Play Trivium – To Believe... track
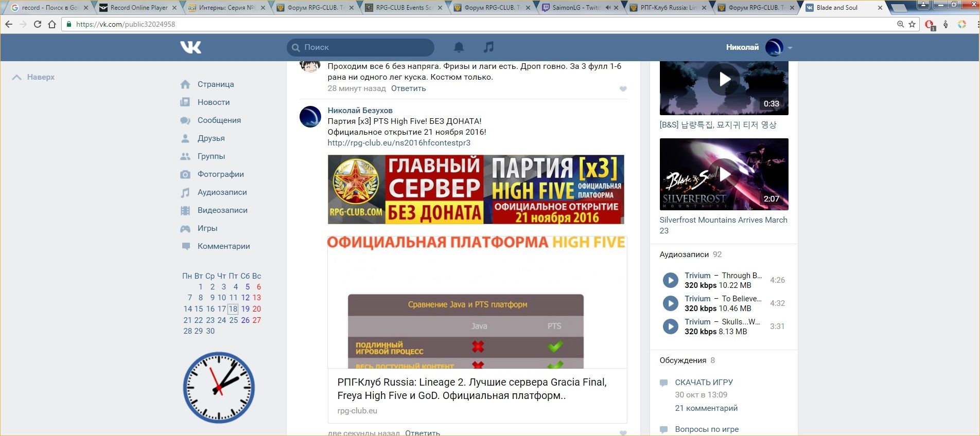Image resolution: width=980 pixels, height=436 pixels. (670, 303)
